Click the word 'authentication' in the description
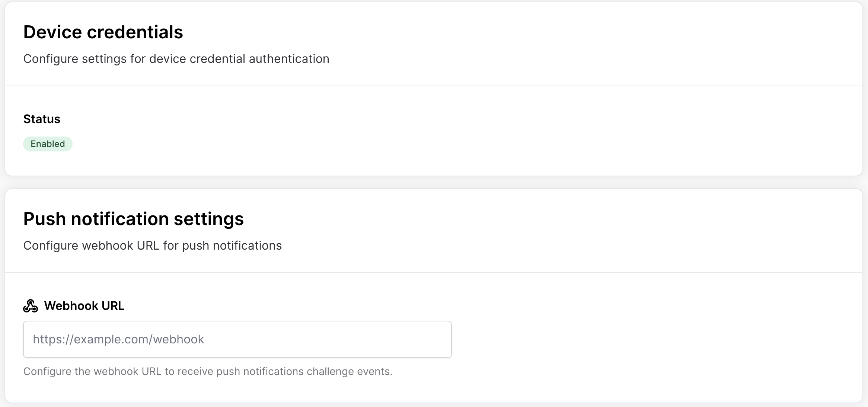Image resolution: width=868 pixels, height=407 pixels. (289, 59)
